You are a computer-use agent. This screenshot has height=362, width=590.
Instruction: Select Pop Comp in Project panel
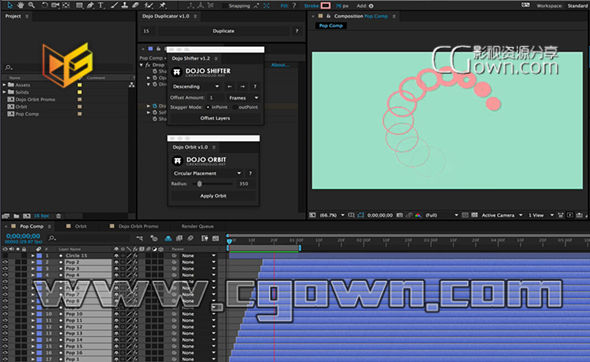pyautogui.click(x=27, y=114)
